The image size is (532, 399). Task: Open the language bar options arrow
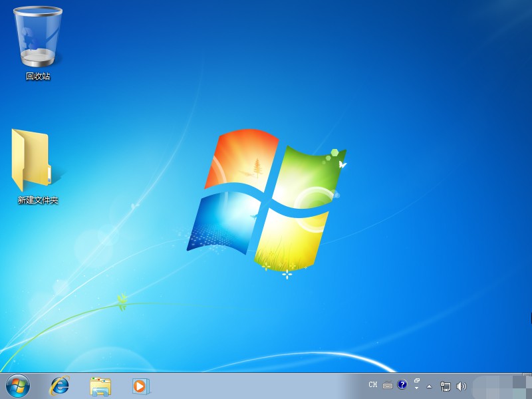[416, 388]
